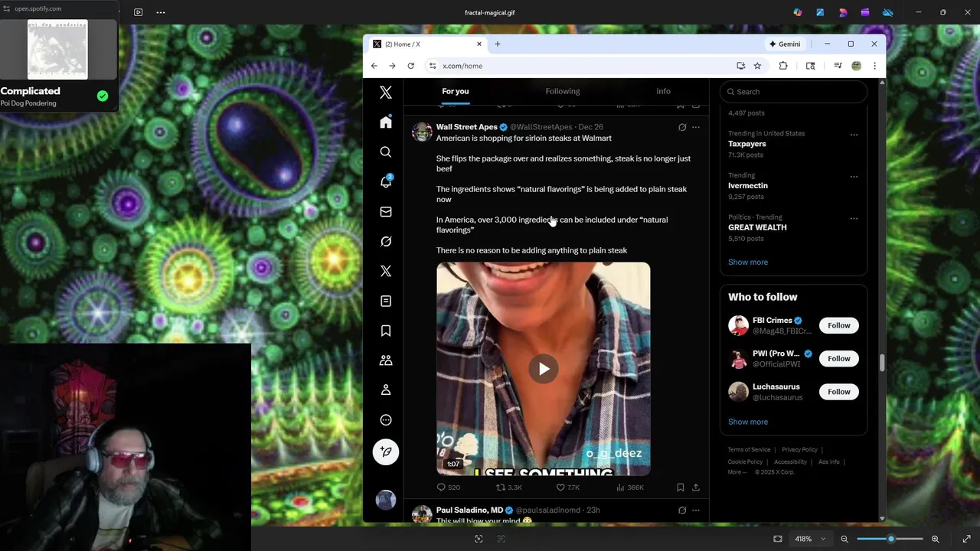
Task: Open more options on Paul Saladino post
Action: tap(696, 510)
